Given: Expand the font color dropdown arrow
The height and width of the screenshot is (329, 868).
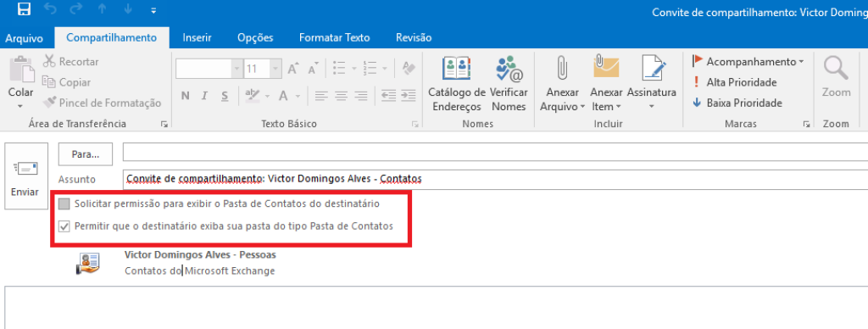Looking at the screenshot, I should click(x=298, y=97).
